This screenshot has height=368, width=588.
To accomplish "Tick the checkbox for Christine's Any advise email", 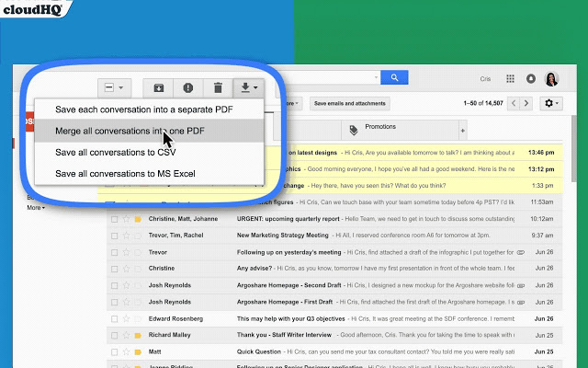I will [114, 269].
